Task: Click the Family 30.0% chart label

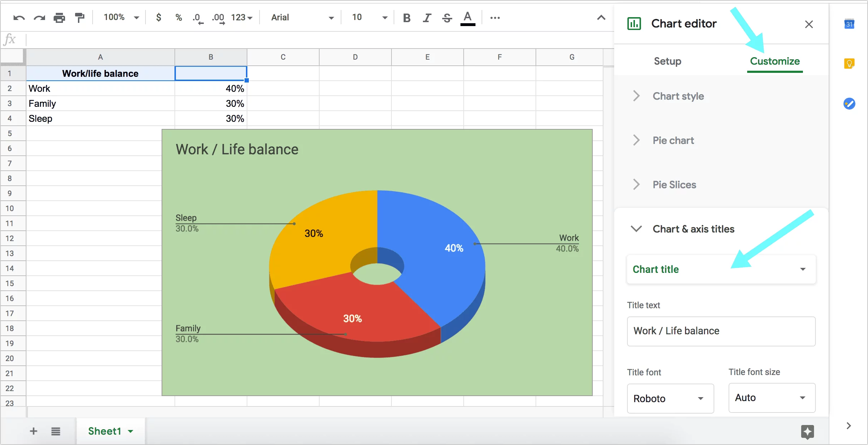Action: 188,334
